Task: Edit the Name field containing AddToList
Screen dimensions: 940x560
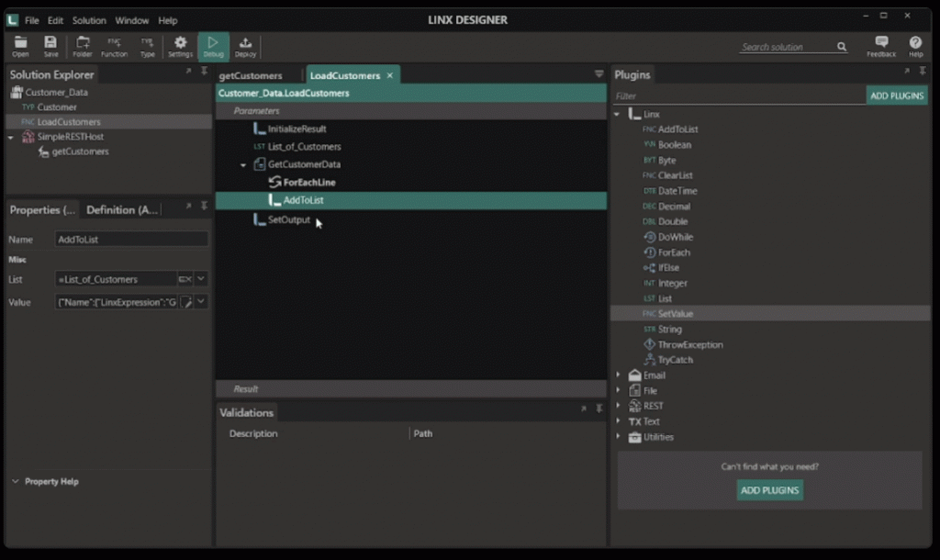Action: coord(131,240)
